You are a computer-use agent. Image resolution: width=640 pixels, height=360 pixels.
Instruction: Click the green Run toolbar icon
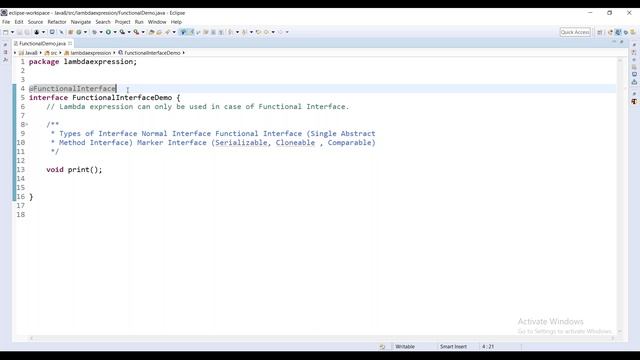[108, 32]
